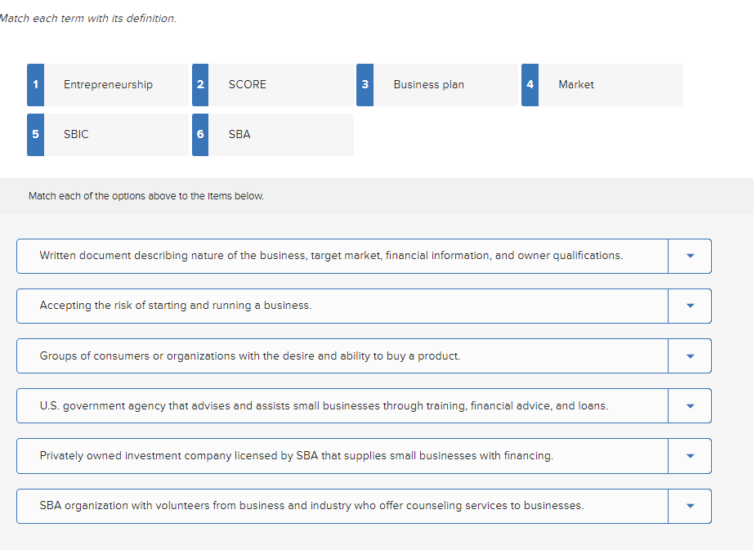756x550 pixels.
Task: Click number 1 badge beside Entrepreneurship
Action: click(36, 85)
